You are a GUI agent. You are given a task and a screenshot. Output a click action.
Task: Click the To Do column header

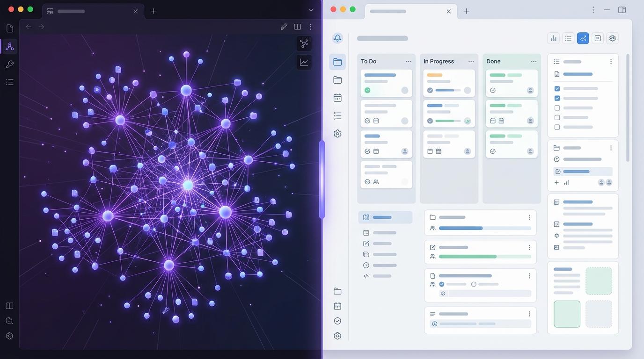tap(368, 61)
